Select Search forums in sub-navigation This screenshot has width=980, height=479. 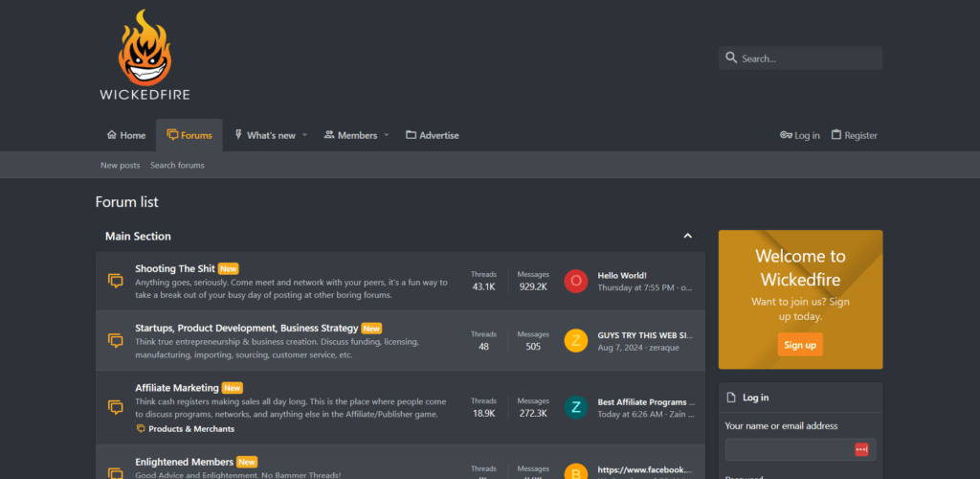tap(177, 165)
